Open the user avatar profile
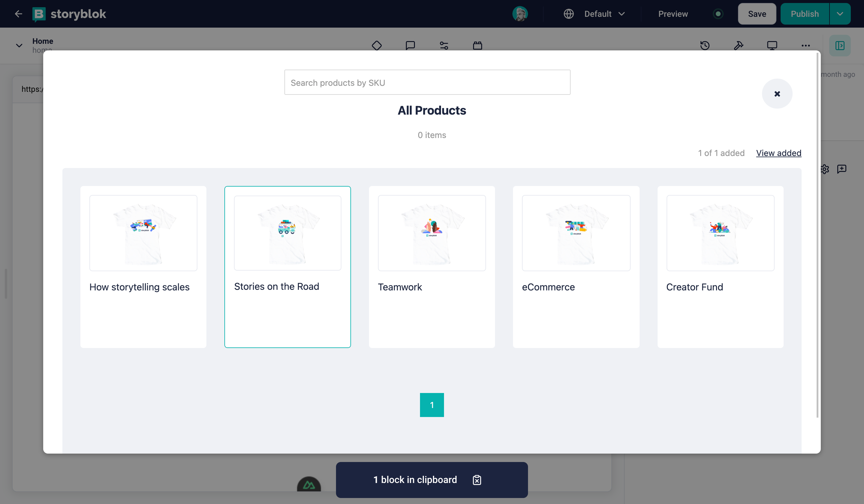The image size is (864, 504). (x=520, y=14)
